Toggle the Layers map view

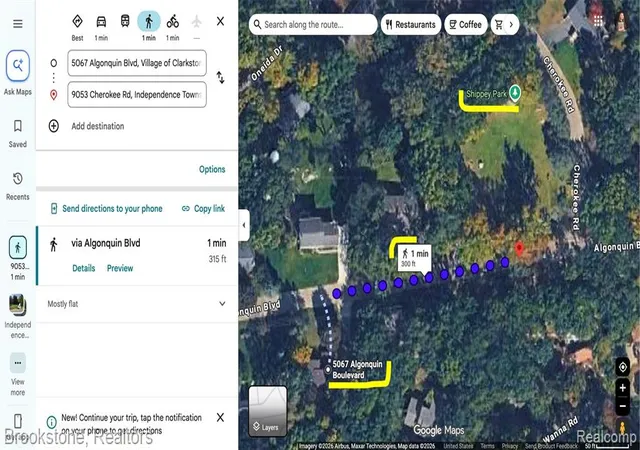point(268,411)
